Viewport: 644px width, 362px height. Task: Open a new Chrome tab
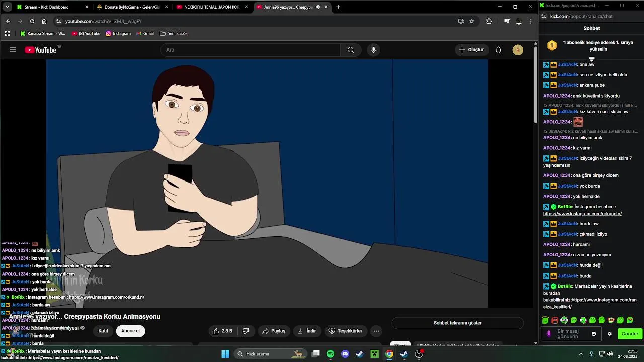click(338, 7)
